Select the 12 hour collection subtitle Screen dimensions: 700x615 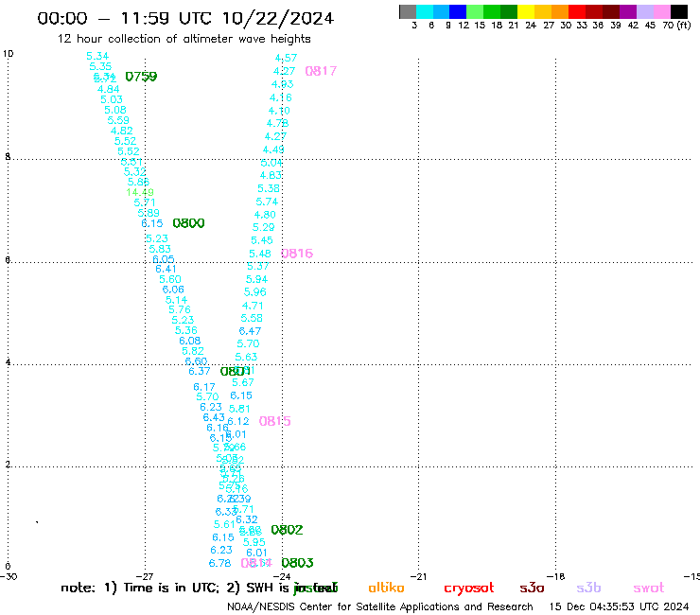tap(184, 39)
